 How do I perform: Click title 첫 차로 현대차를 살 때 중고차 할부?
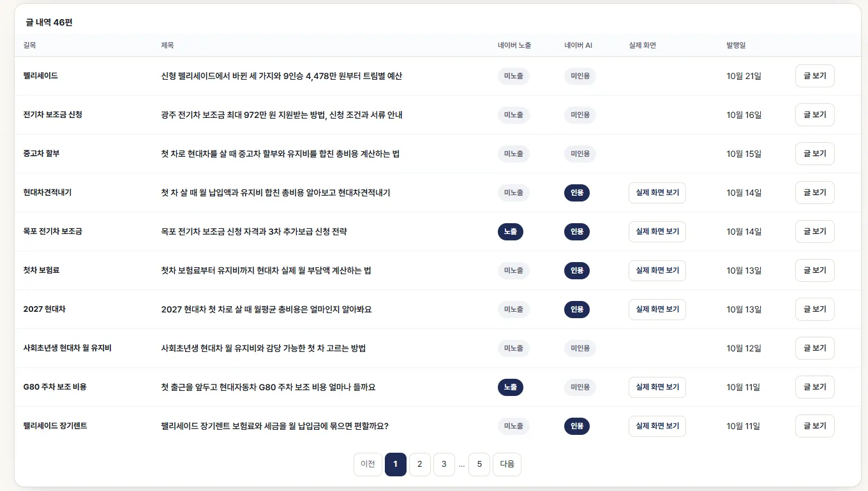[x=280, y=154]
